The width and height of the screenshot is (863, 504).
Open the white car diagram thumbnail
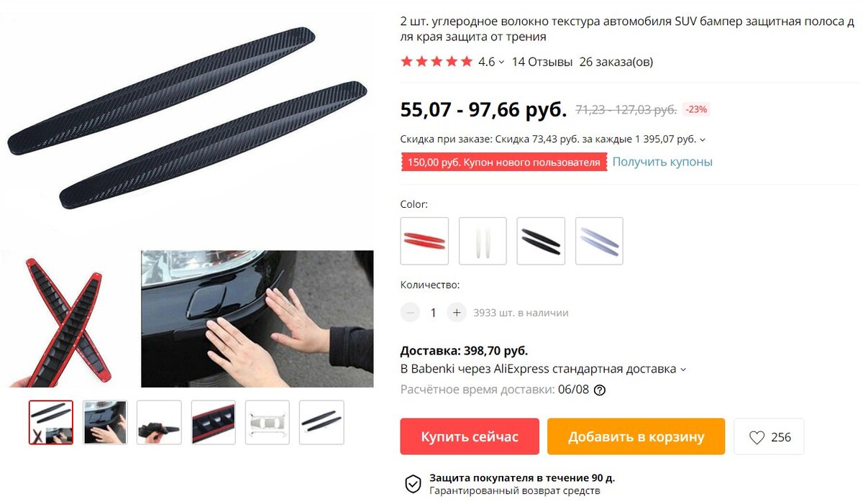(x=268, y=422)
